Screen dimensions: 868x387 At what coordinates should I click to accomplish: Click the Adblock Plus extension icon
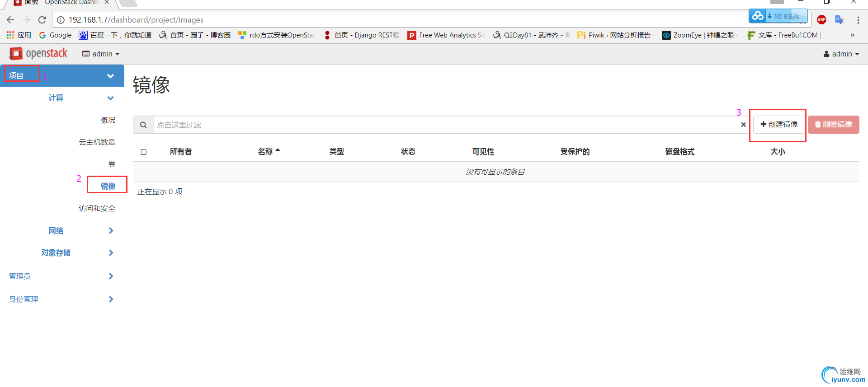click(x=822, y=20)
